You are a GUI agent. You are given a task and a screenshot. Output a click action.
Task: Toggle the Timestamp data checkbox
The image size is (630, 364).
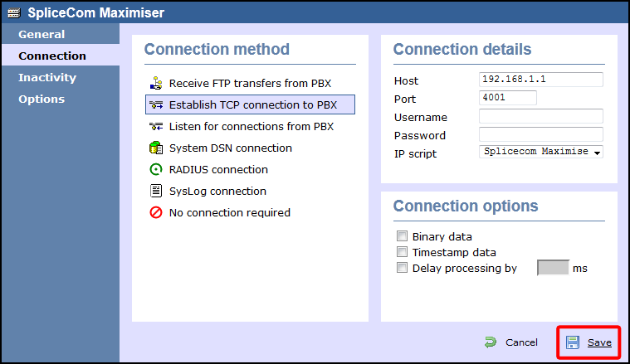click(x=403, y=252)
